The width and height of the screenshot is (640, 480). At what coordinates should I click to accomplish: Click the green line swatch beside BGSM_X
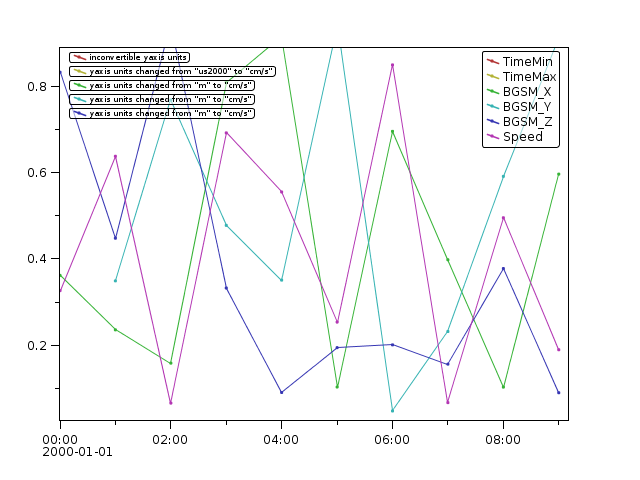[x=492, y=92]
